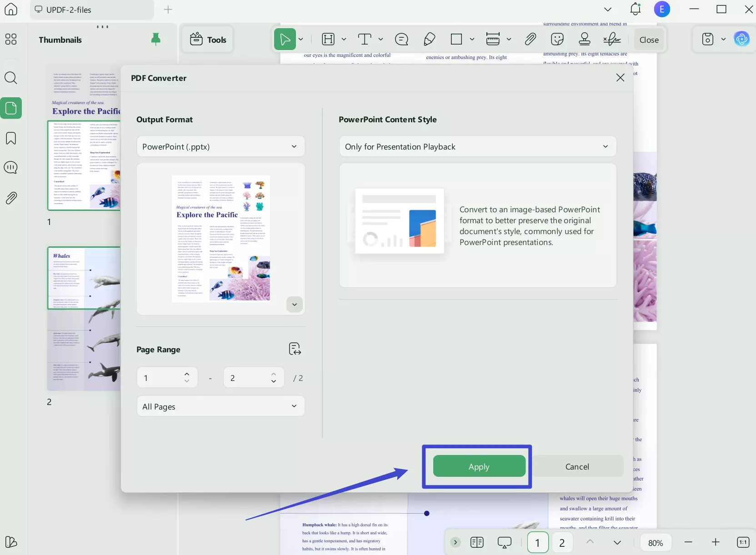Pin the Thumbnails panel
Image resolution: width=756 pixels, height=555 pixels.
156,40
